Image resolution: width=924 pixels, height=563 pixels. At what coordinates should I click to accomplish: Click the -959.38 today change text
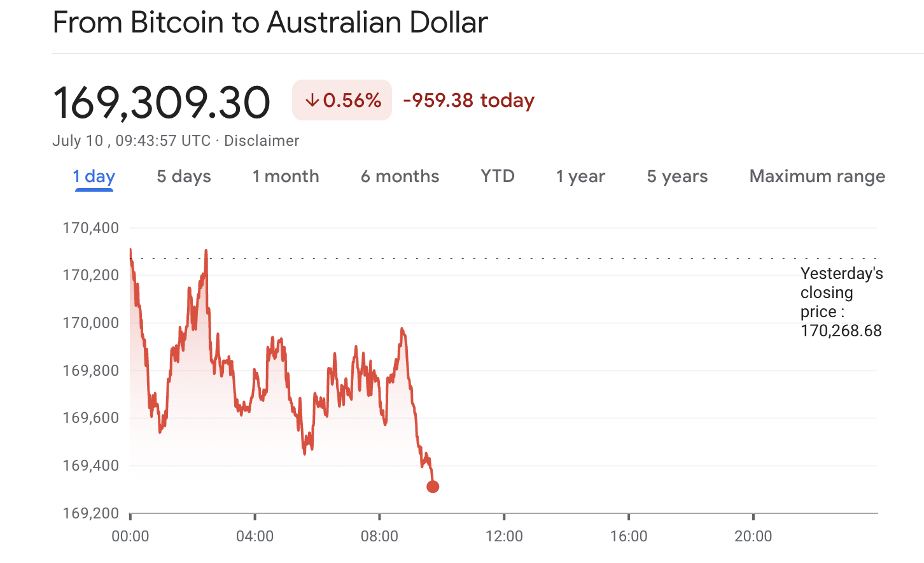[469, 101]
